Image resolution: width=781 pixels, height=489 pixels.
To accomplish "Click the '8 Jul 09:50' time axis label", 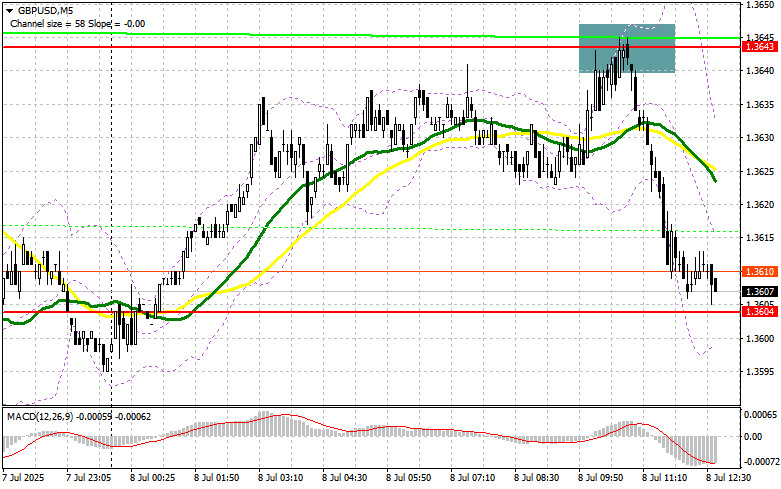I will click(x=600, y=478).
